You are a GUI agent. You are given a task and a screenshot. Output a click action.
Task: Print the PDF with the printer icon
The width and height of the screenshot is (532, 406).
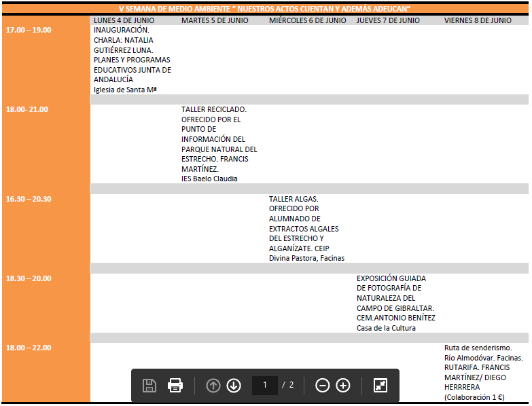(175, 386)
